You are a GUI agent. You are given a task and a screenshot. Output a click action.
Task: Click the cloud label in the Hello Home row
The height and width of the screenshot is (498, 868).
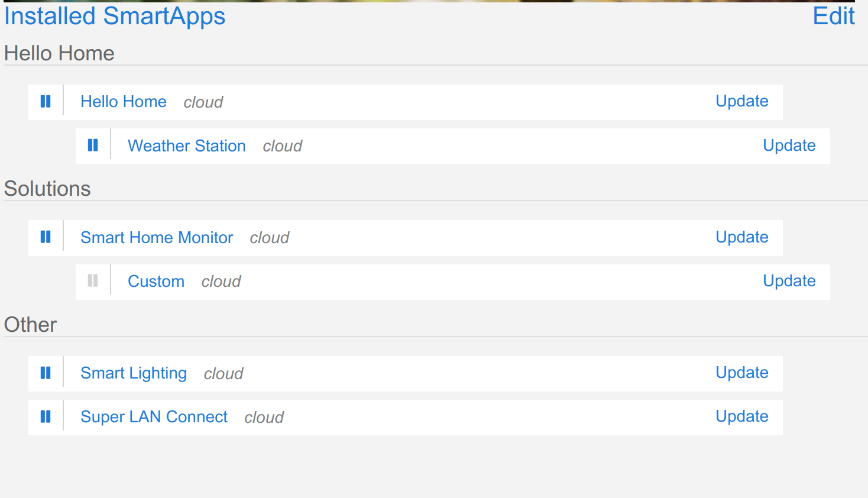(203, 102)
